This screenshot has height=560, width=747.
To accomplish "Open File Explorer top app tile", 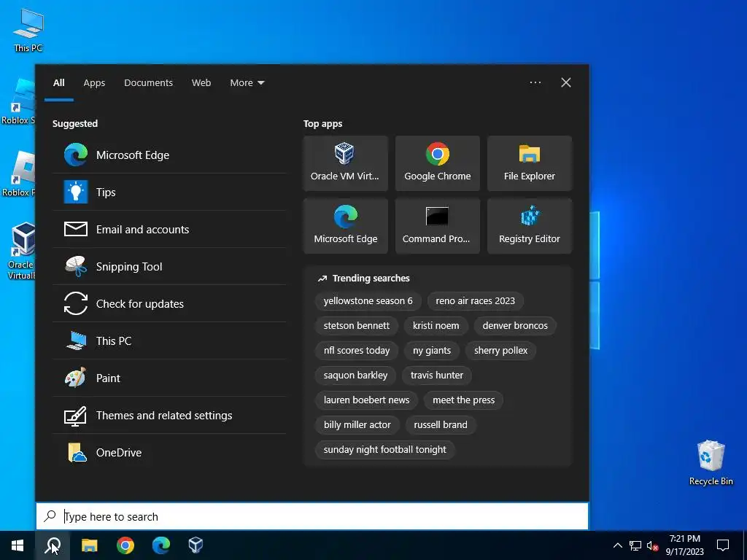I will 530,163.
